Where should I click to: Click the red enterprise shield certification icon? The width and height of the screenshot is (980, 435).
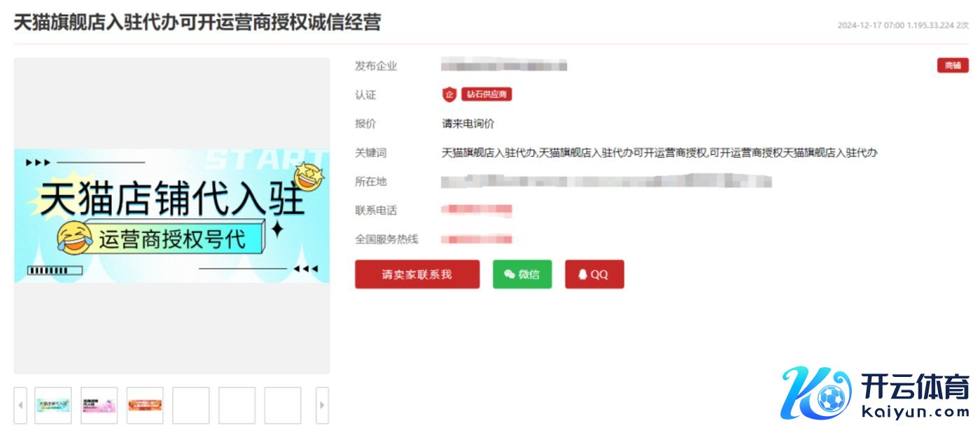449,94
